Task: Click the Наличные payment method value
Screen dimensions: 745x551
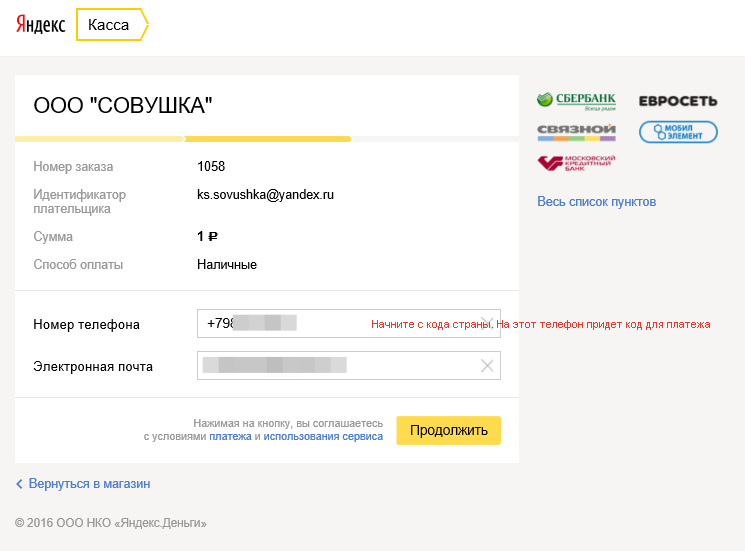Action: [227, 265]
